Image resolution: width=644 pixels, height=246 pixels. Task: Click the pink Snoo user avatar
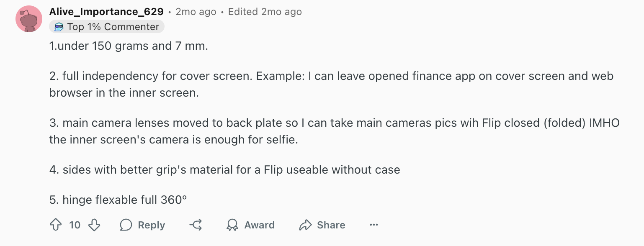click(28, 19)
